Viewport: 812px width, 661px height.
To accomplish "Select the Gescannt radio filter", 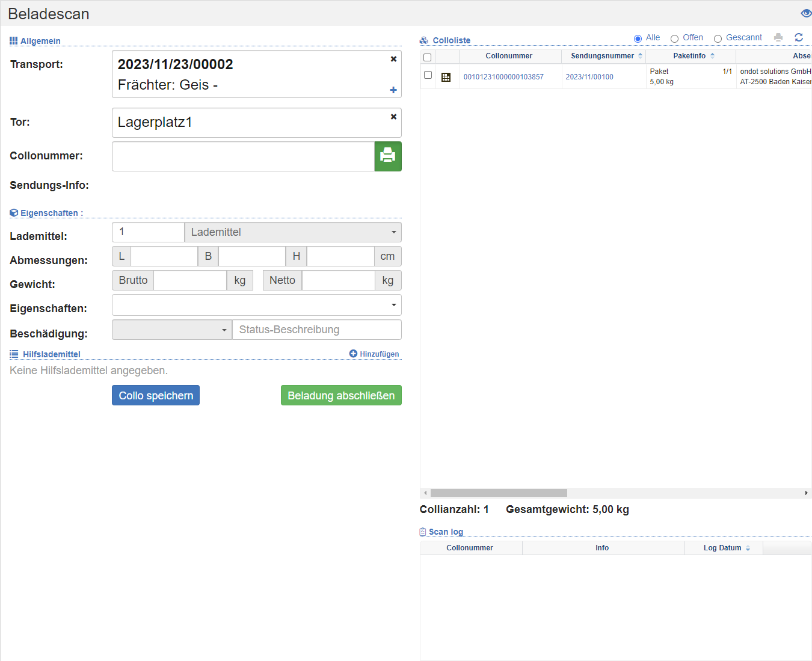I will (718, 38).
